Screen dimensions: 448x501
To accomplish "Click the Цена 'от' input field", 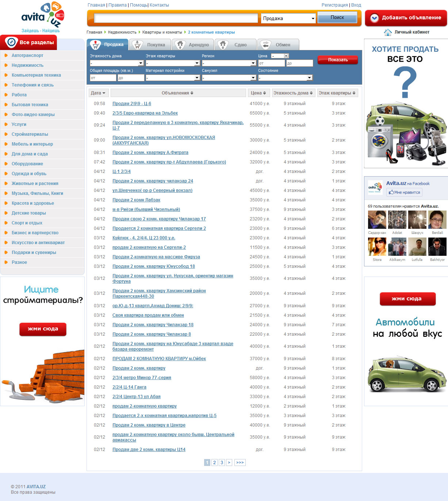I will (x=271, y=63).
